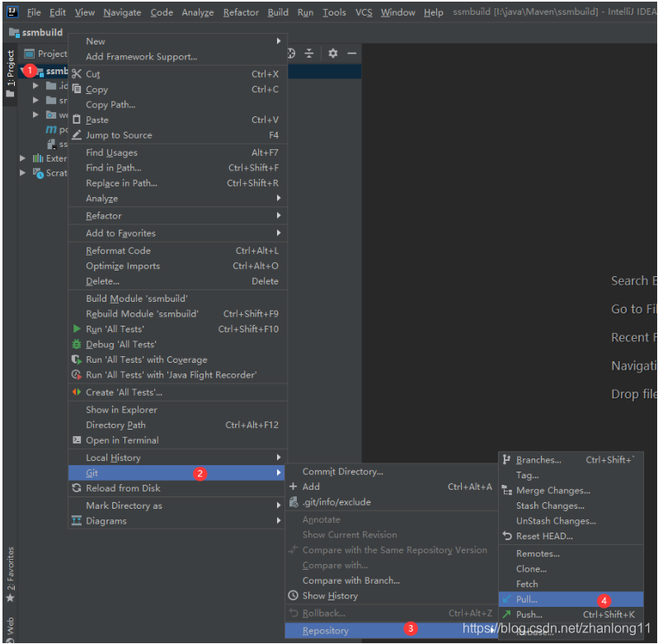Click the Merge Changes icon
The width and height of the screenshot is (658, 644).
point(507,490)
